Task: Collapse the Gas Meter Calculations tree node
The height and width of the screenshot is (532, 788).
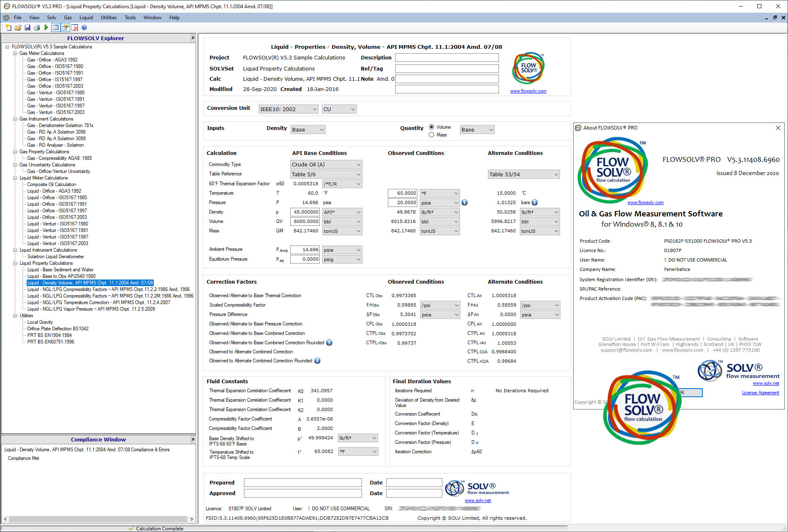Action: coord(15,53)
